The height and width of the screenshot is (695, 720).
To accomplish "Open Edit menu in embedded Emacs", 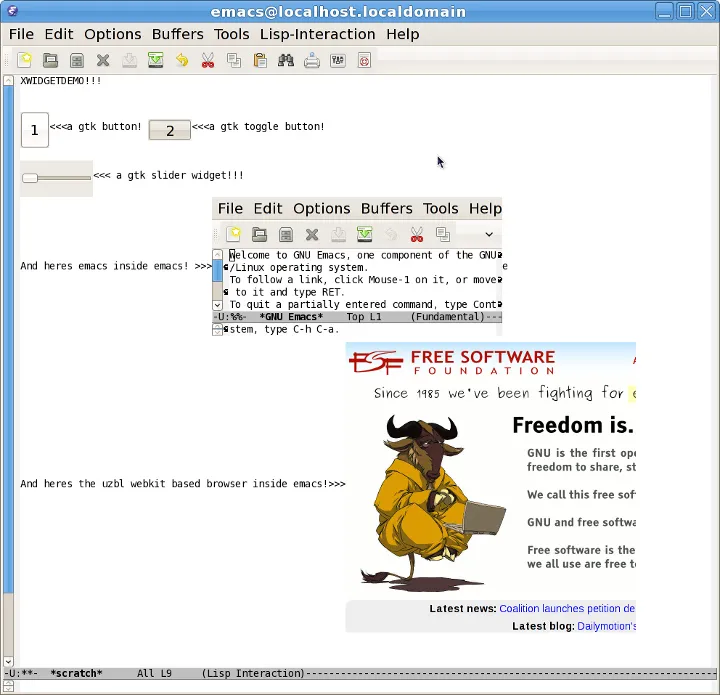I will click(x=268, y=208).
